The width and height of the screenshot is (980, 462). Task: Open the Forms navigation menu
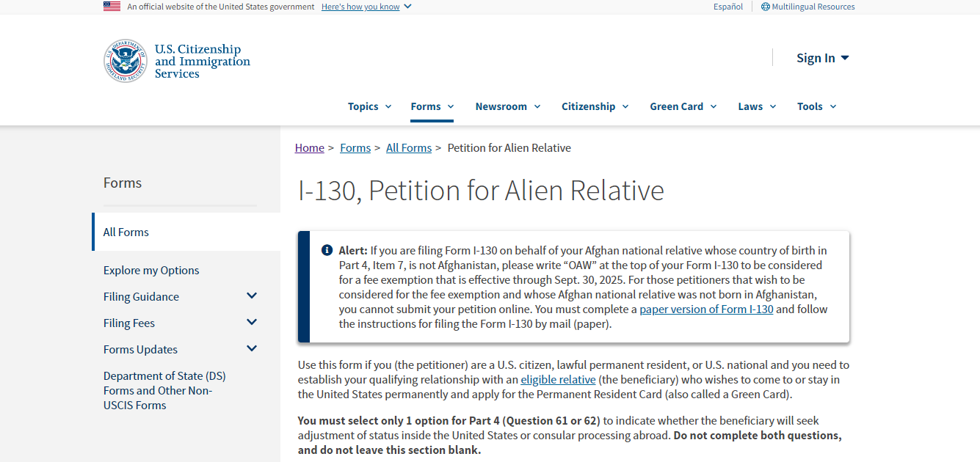point(432,106)
